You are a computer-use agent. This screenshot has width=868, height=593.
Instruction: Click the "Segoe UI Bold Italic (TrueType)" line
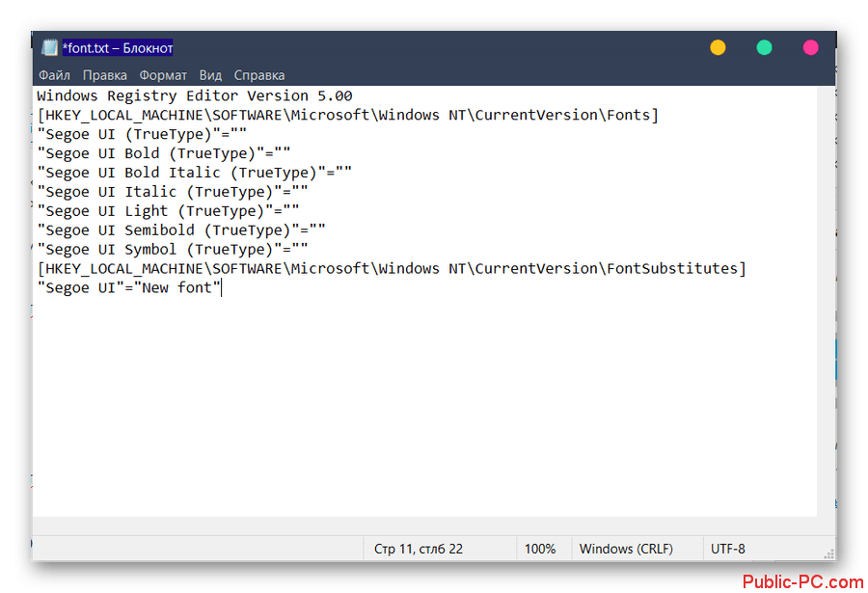pos(194,173)
